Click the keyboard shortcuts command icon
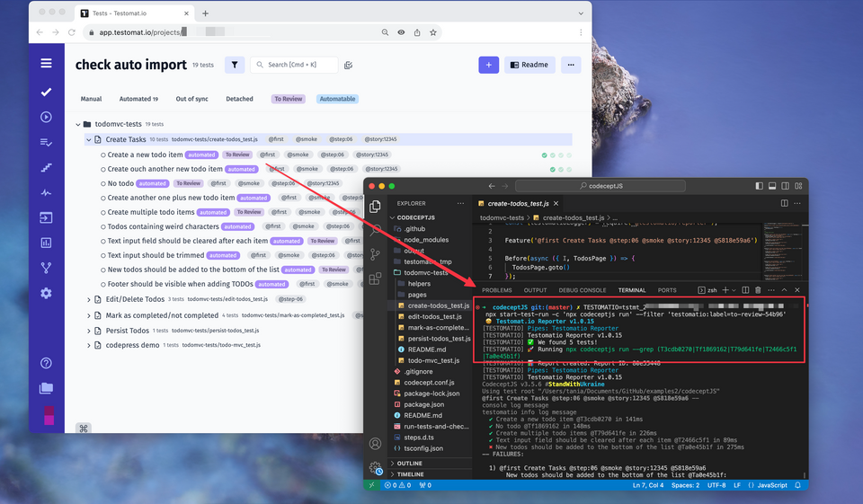The image size is (863, 504). (x=84, y=428)
